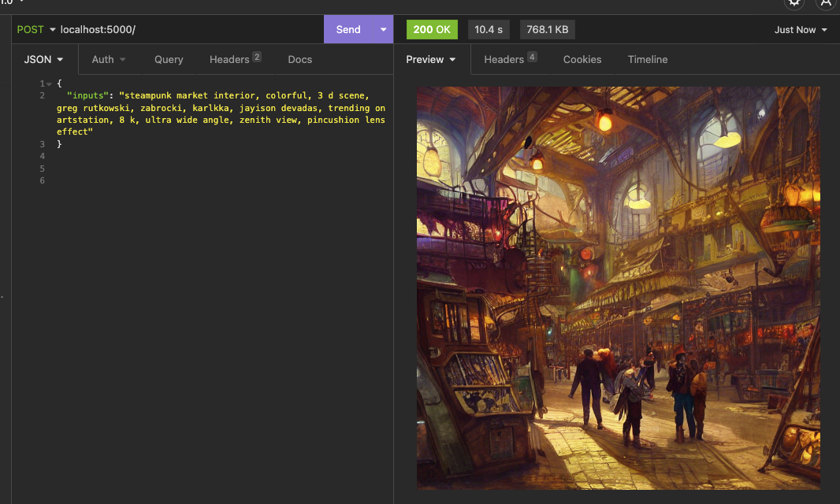Viewport: 840px width, 504px height.
Task: Click the 10.4 s response time
Action: point(489,29)
